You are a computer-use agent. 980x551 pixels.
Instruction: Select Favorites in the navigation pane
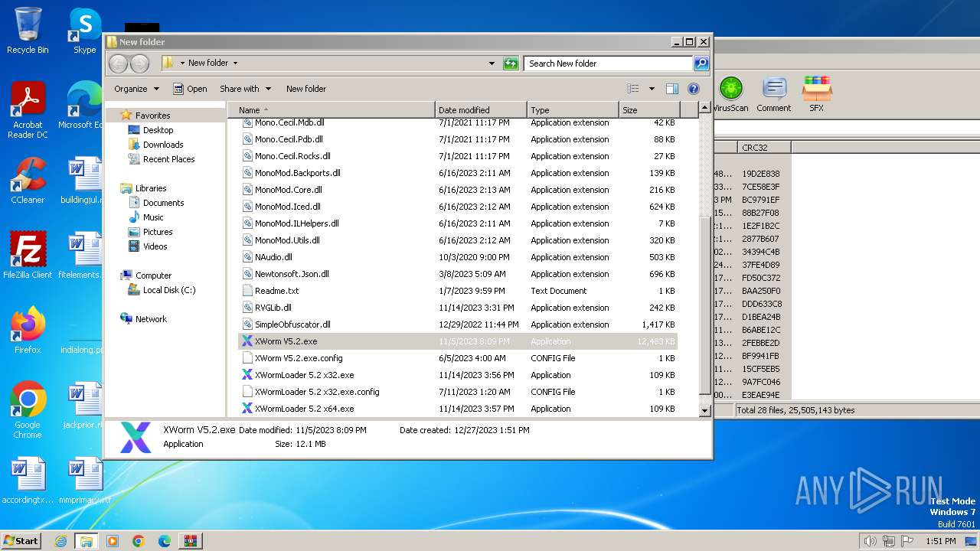tap(152, 116)
